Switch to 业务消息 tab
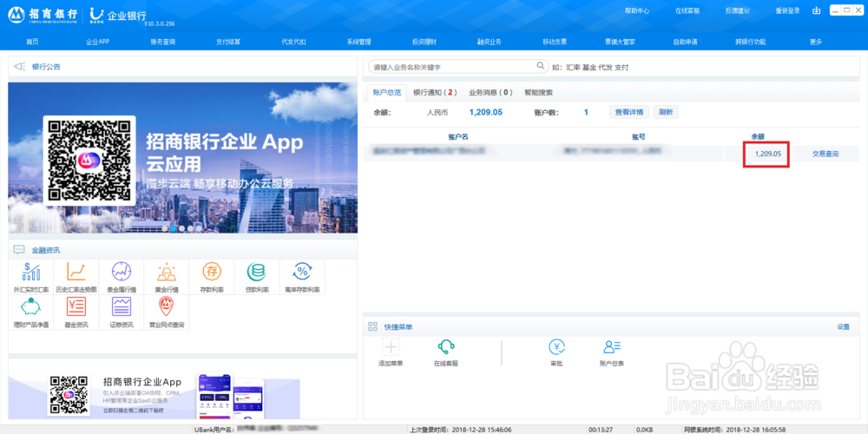This screenshot has height=434, width=868. click(490, 93)
